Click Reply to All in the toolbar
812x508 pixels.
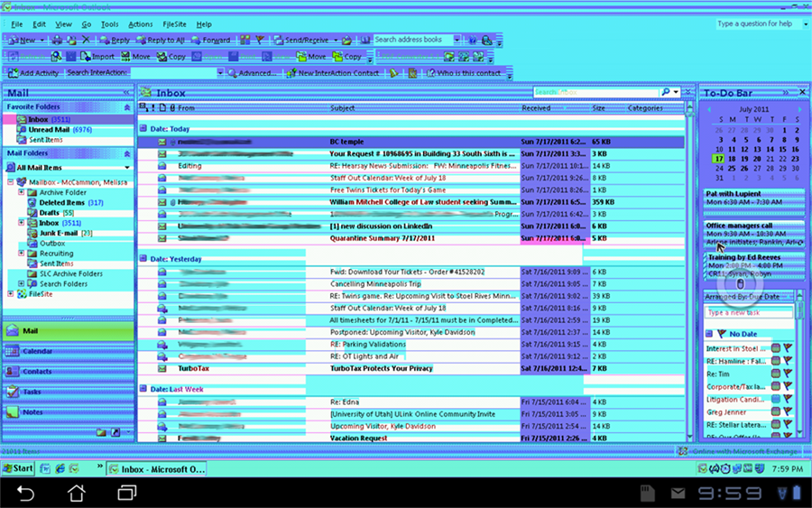(161, 40)
